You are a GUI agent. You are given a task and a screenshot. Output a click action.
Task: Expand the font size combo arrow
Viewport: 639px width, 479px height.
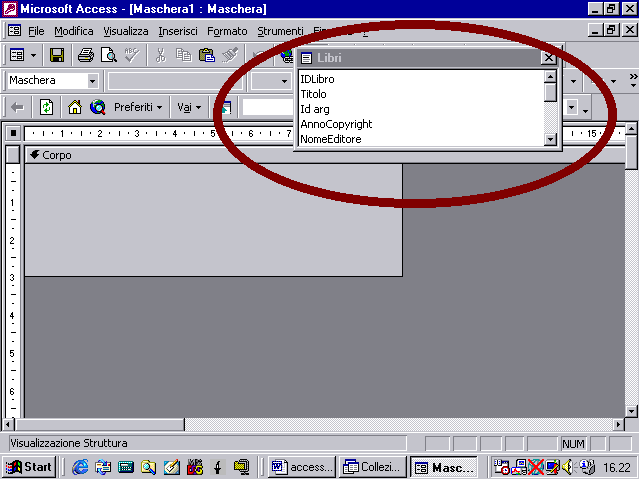(x=284, y=81)
